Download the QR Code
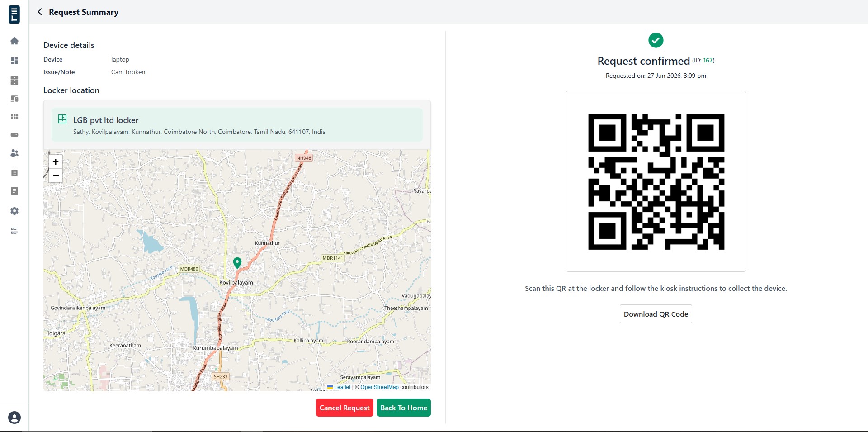 tap(656, 314)
